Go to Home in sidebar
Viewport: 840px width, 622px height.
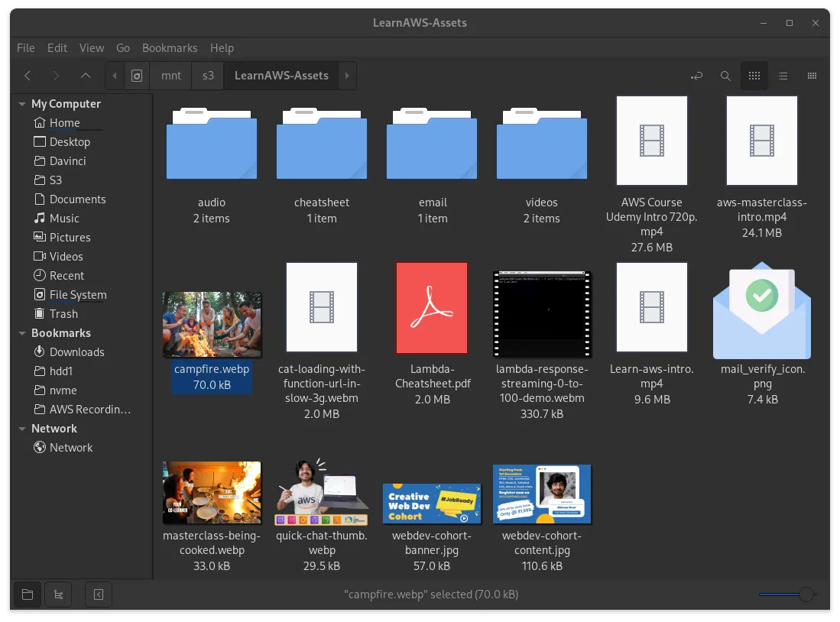pyautogui.click(x=64, y=123)
